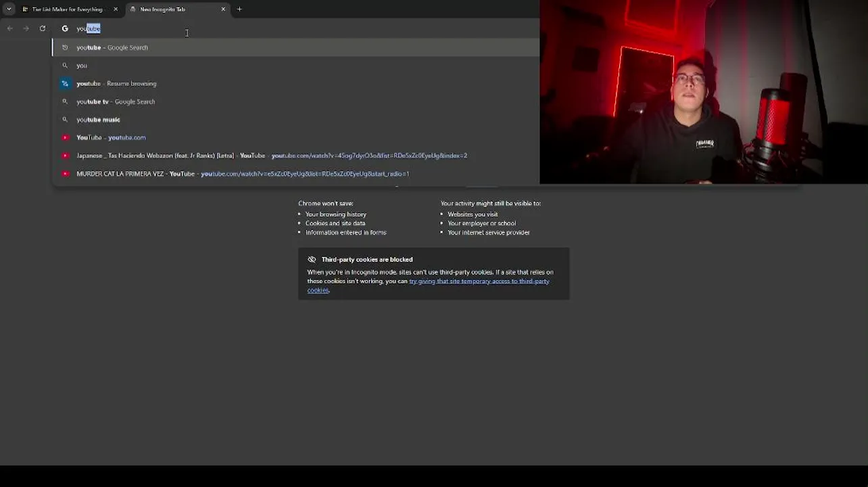This screenshot has width=868, height=487.
Task: Click YouTube favicon beside Japanese video suggestion
Action: click(x=65, y=156)
